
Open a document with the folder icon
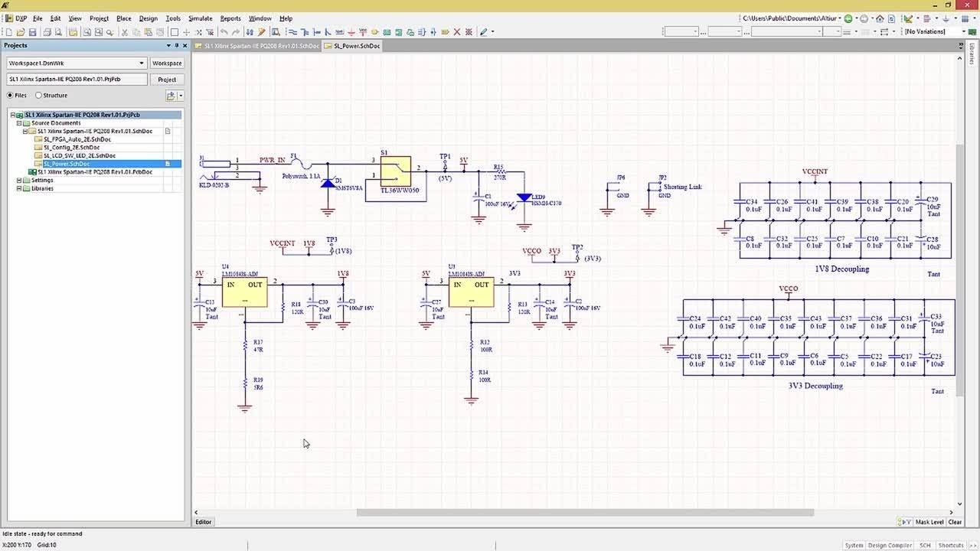pos(21,32)
